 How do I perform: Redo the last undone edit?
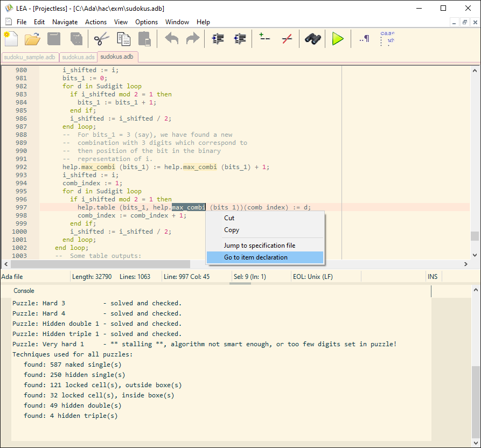[x=192, y=38]
